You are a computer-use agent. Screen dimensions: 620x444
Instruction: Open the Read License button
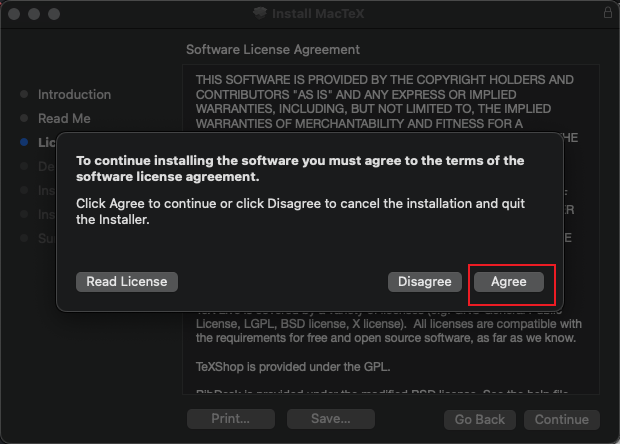tap(127, 282)
